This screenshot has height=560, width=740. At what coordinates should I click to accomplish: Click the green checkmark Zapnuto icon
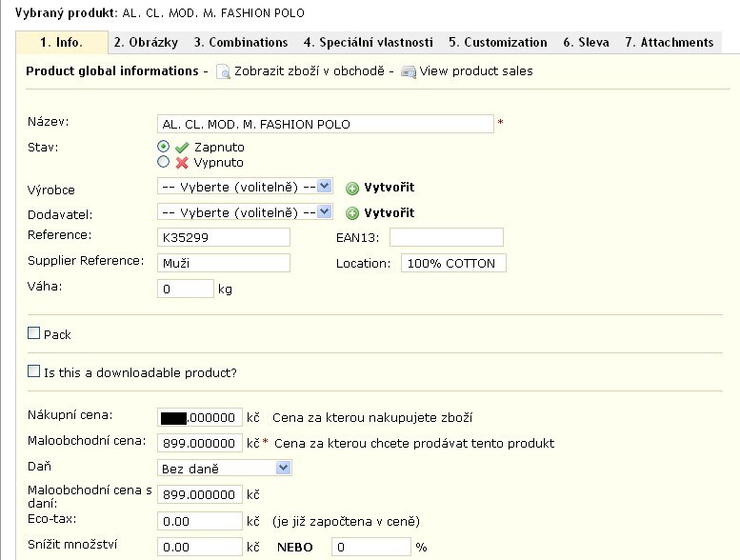182,148
